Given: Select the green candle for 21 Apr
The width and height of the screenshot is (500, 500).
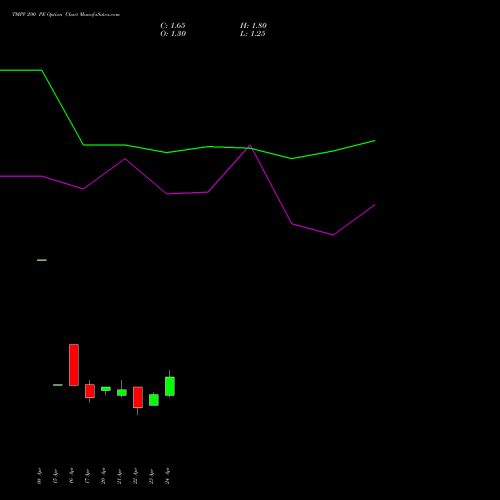Looking at the screenshot, I should 122,392.
